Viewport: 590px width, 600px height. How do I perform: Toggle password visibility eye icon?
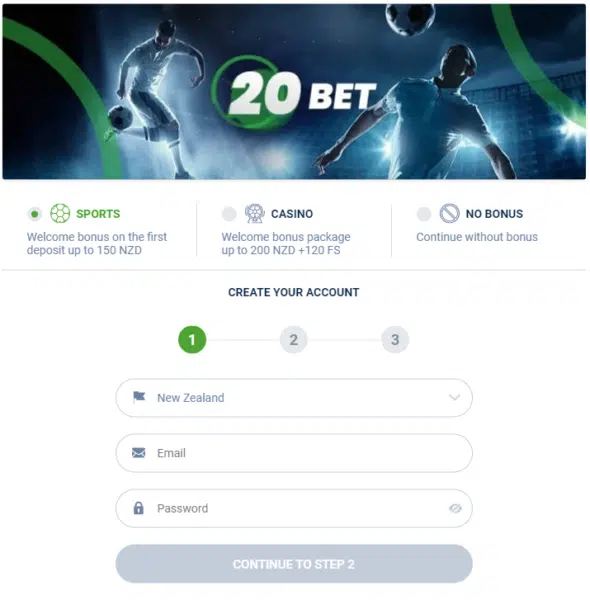tap(455, 508)
